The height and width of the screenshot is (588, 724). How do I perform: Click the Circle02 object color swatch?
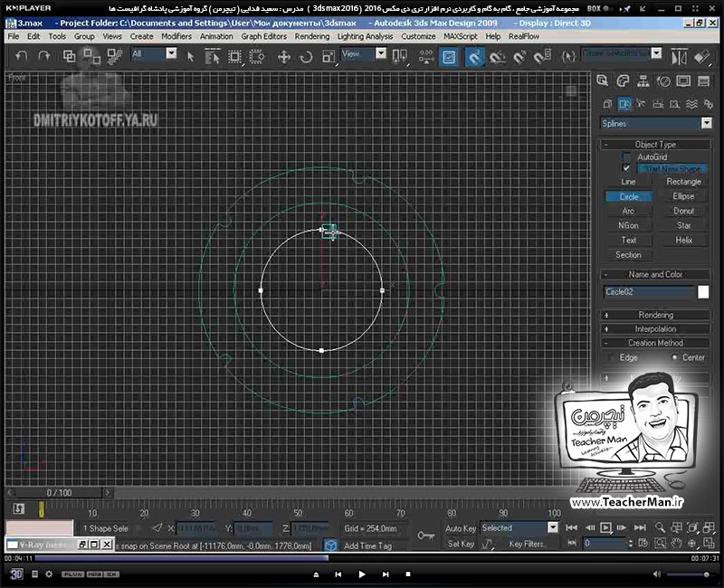(703, 291)
